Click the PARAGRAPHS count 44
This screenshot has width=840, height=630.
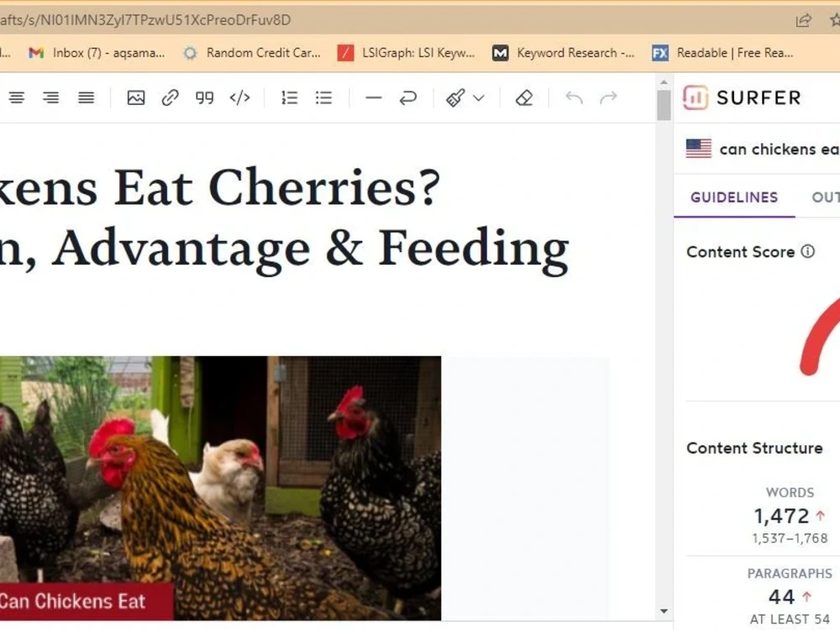coord(781,596)
